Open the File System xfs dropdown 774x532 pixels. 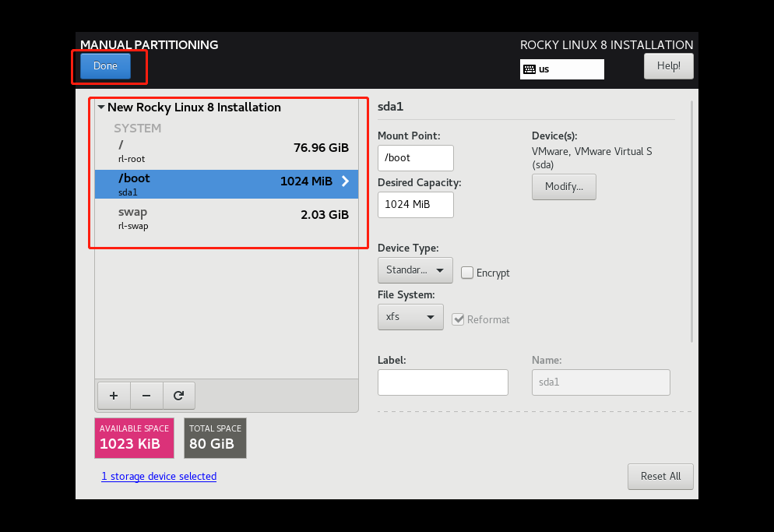410,317
